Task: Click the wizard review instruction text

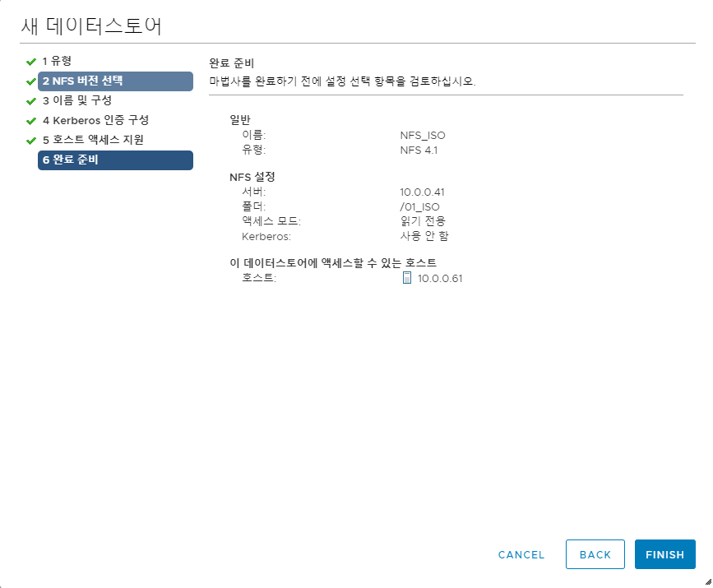Action: [x=342, y=81]
